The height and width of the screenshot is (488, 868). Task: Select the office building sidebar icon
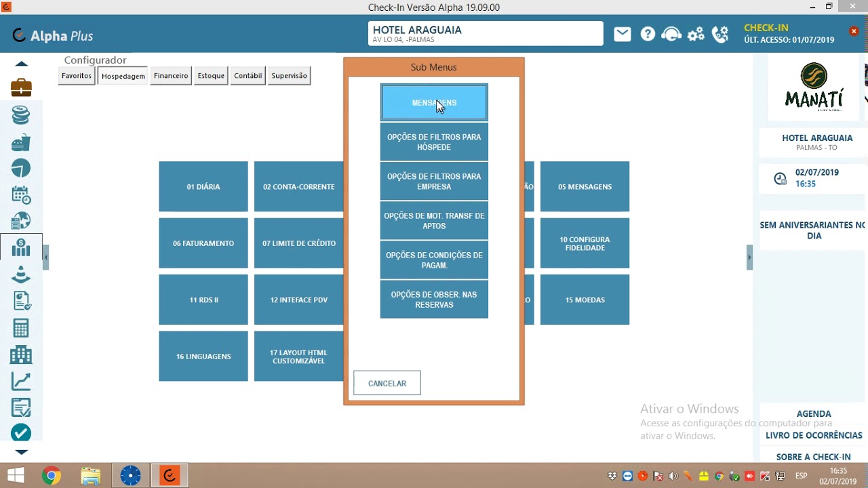[21, 354]
